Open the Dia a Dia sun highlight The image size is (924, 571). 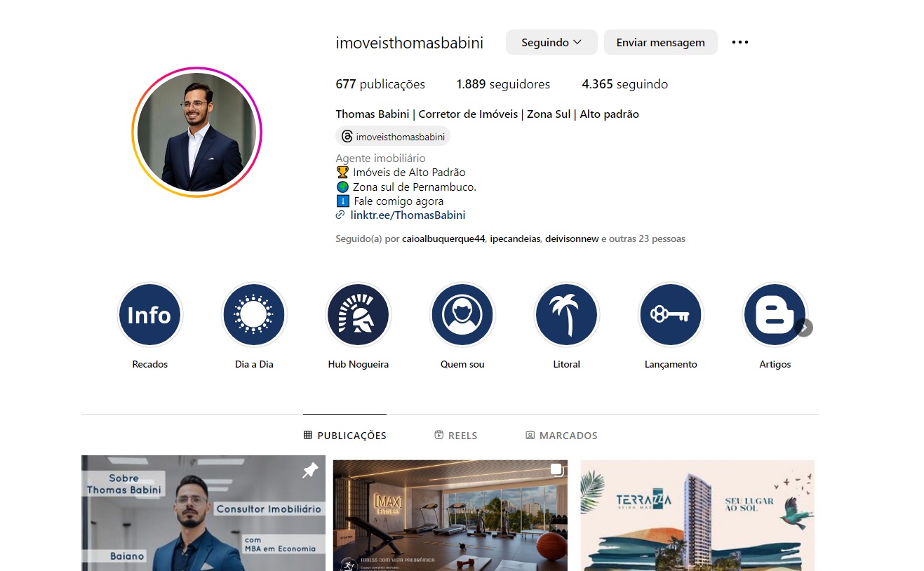coord(254,315)
